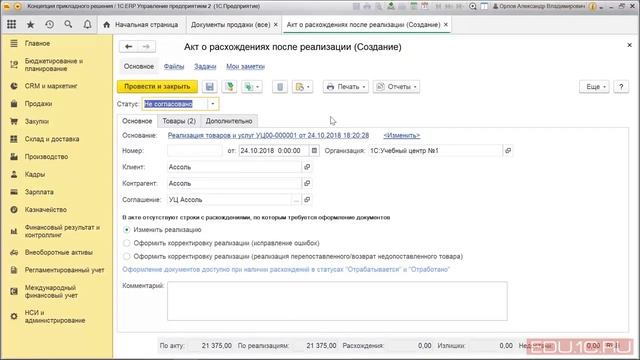The height and width of the screenshot is (360, 640).
Task: Open the Отчеты dropdown menu
Action: (x=396, y=87)
